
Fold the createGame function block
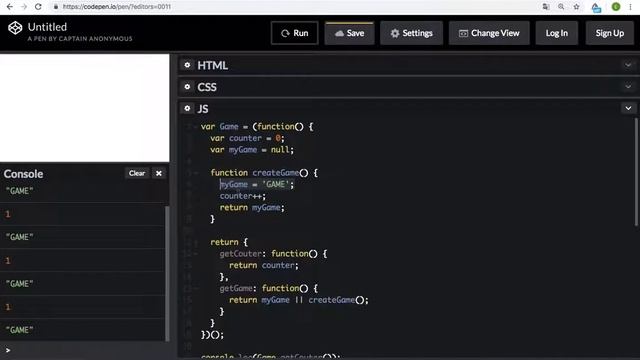pyautogui.click(x=196, y=173)
